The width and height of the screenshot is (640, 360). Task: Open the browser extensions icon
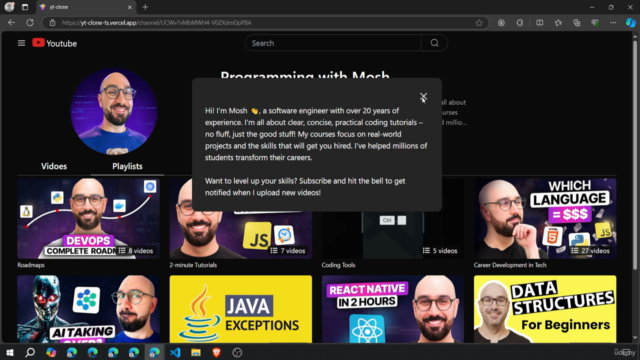[x=520, y=23]
